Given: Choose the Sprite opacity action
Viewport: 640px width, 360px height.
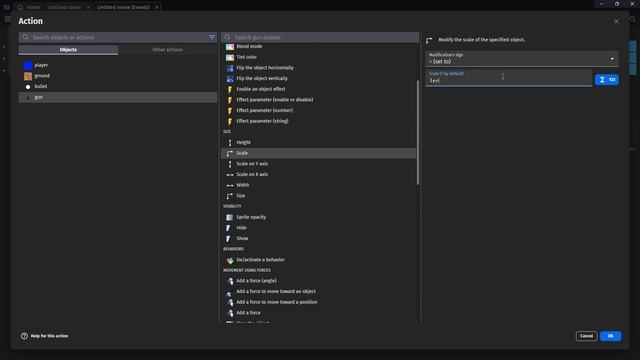Looking at the screenshot, I should (319, 217).
